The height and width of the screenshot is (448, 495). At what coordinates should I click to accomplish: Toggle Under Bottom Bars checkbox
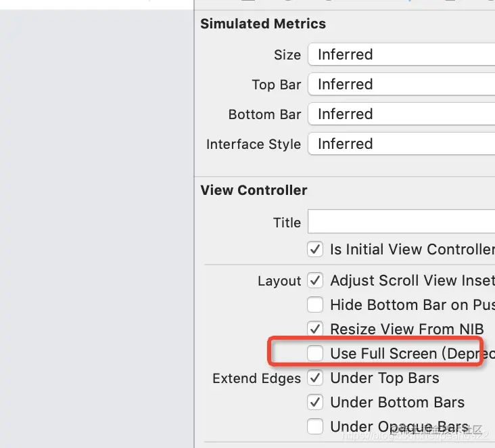(315, 402)
